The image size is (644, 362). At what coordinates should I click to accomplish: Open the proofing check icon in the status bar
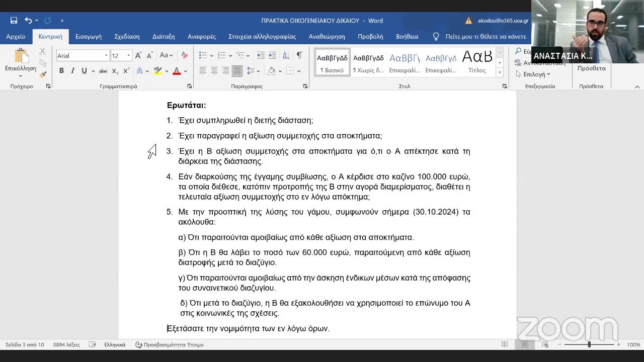(x=93, y=345)
